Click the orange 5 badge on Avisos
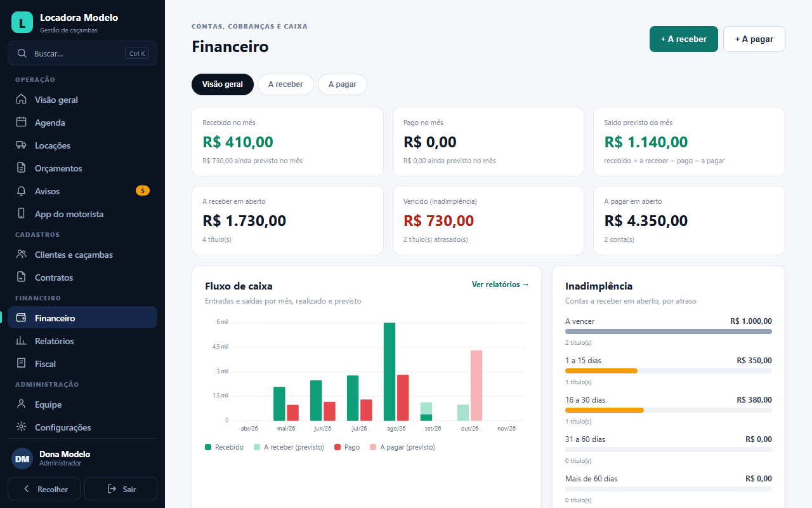This screenshot has height=508, width=812. click(143, 190)
